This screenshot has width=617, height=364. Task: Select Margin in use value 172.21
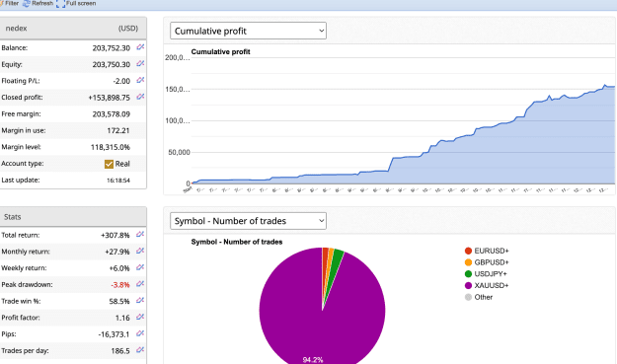(x=118, y=130)
